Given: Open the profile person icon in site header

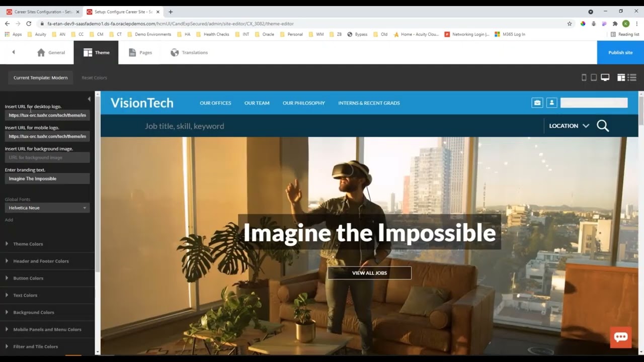Looking at the screenshot, I should coord(552,103).
